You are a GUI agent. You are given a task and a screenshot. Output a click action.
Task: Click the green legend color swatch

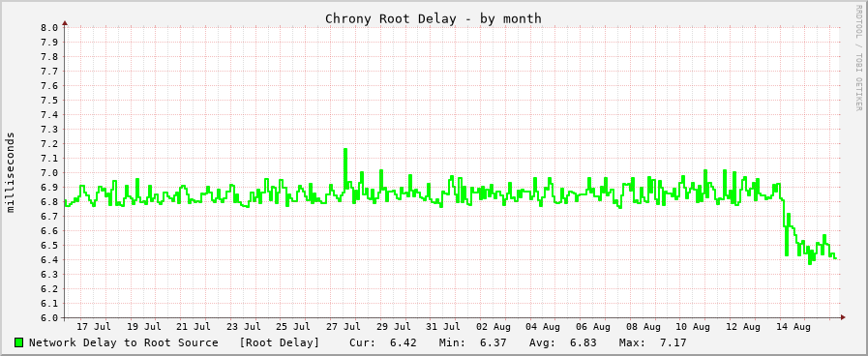pyautogui.click(x=19, y=342)
